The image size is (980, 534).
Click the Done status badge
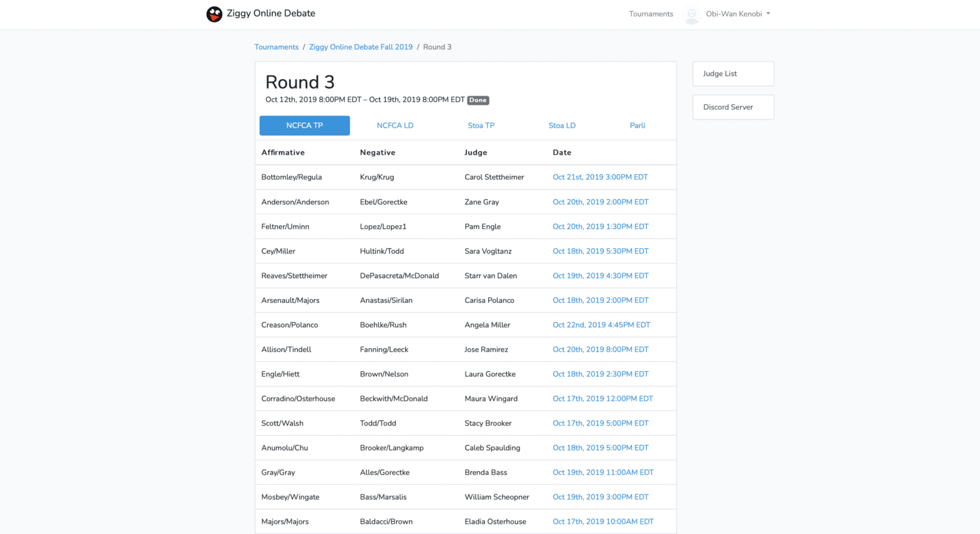[478, 100]
